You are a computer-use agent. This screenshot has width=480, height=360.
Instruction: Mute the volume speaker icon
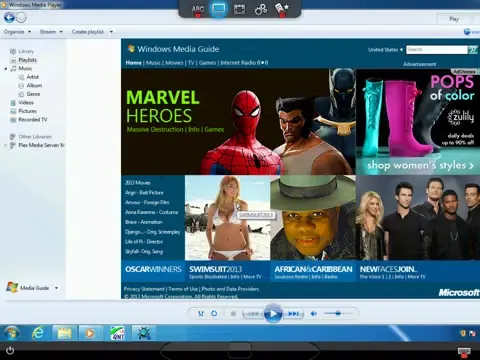coord(313,313)
